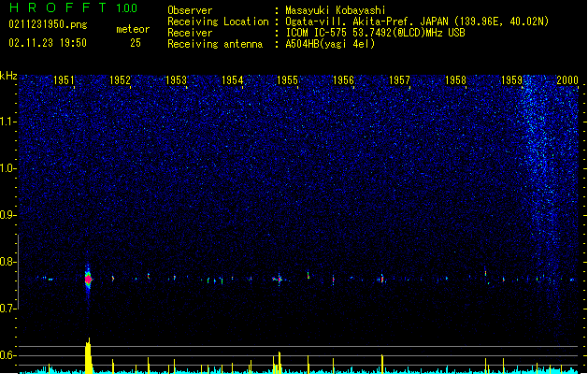Click the HROFFT 1.00 title text
Screen dimensions: 588x374
(x=73, y=7)
